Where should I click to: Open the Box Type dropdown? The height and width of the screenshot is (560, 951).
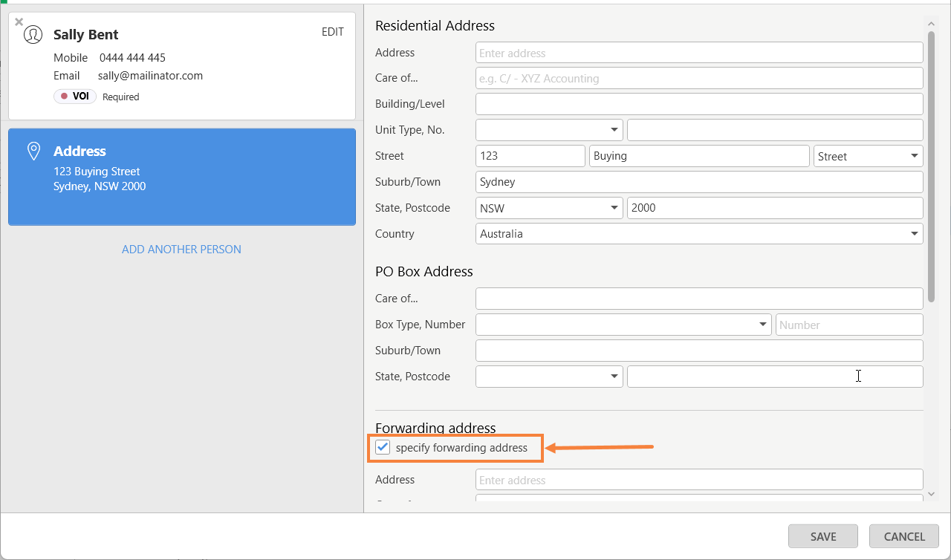click(x=623, y=325)
